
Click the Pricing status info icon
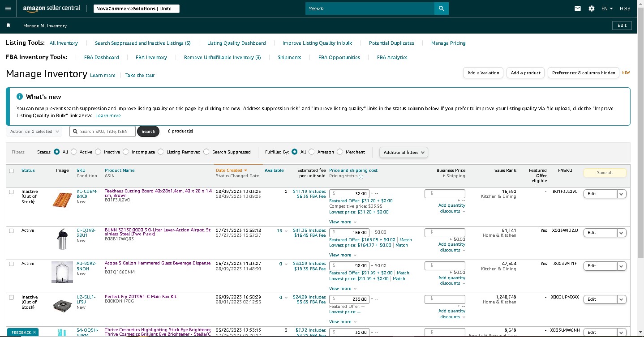(x=361, y=176)
